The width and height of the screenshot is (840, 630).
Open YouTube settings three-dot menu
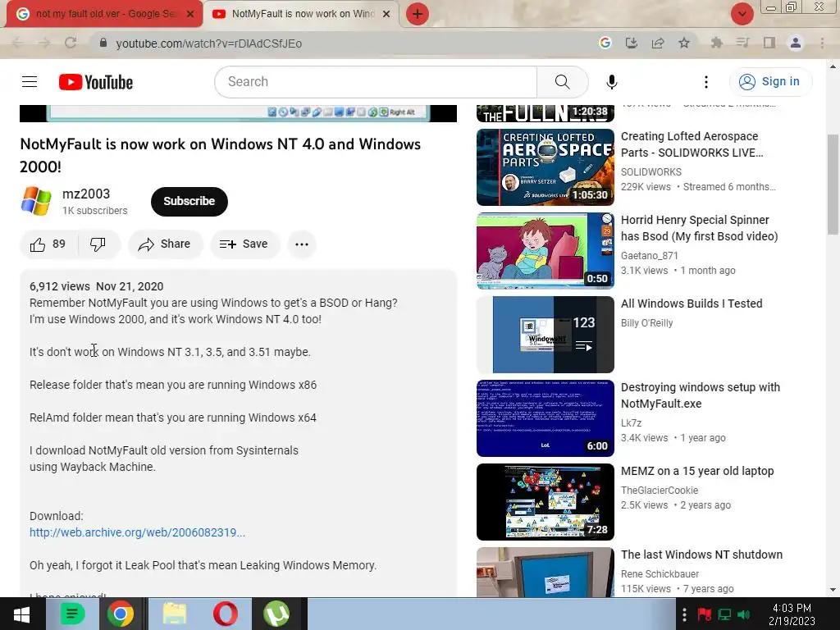[705, 82]
